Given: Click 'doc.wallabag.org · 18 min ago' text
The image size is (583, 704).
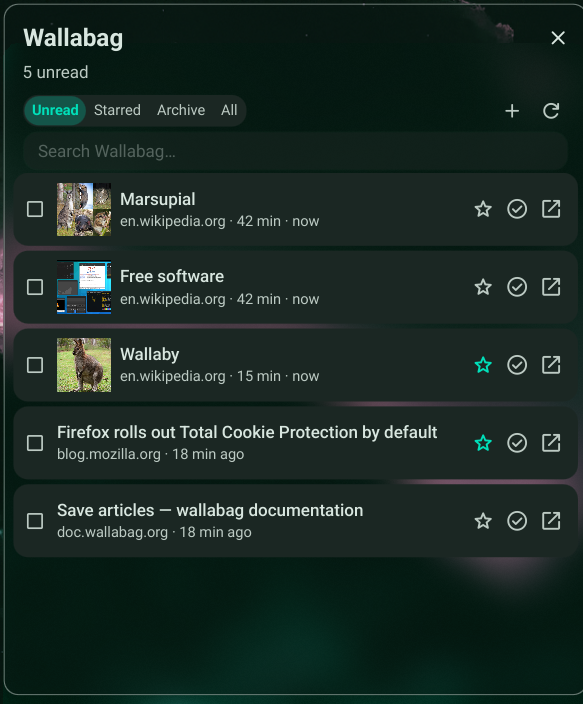Looking at the screenshot, I should pyautogui.click(x=154, y=532).
